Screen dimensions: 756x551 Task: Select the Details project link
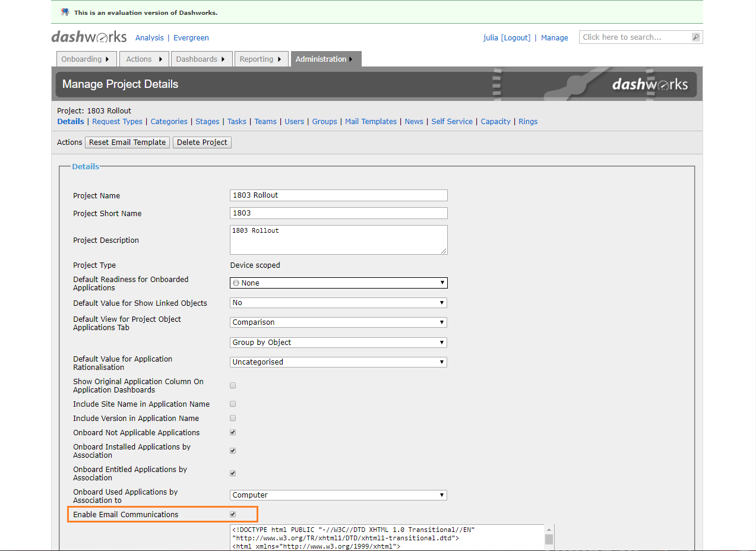[71, 121]
